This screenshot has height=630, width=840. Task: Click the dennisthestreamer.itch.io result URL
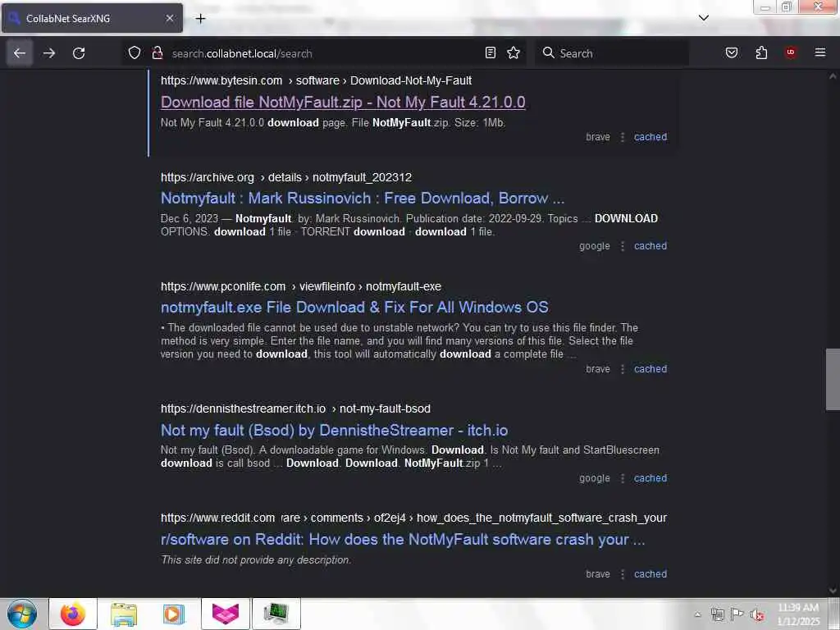tap(295, 409)
